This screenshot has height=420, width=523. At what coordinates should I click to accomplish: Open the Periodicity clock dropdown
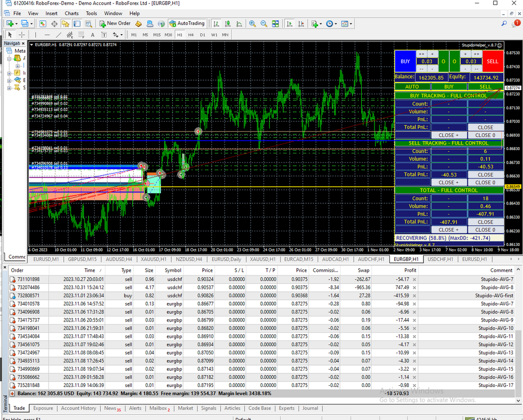[x=331, y=24]
